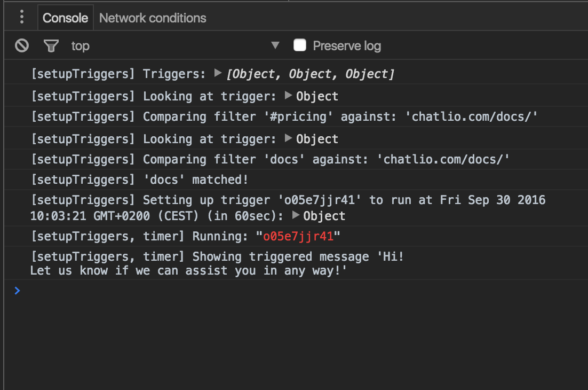The image size is (588, 390).
Task: Clear the console log
Action: [x=22, y=45]
